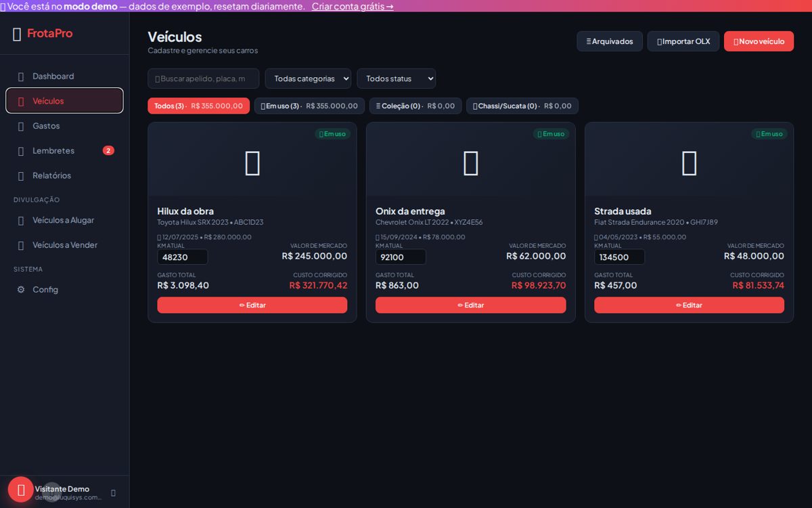Screen dimensions: 812x508
Task: Click the Veículos a Alugar sidebar icon
Action: [21, 220]
